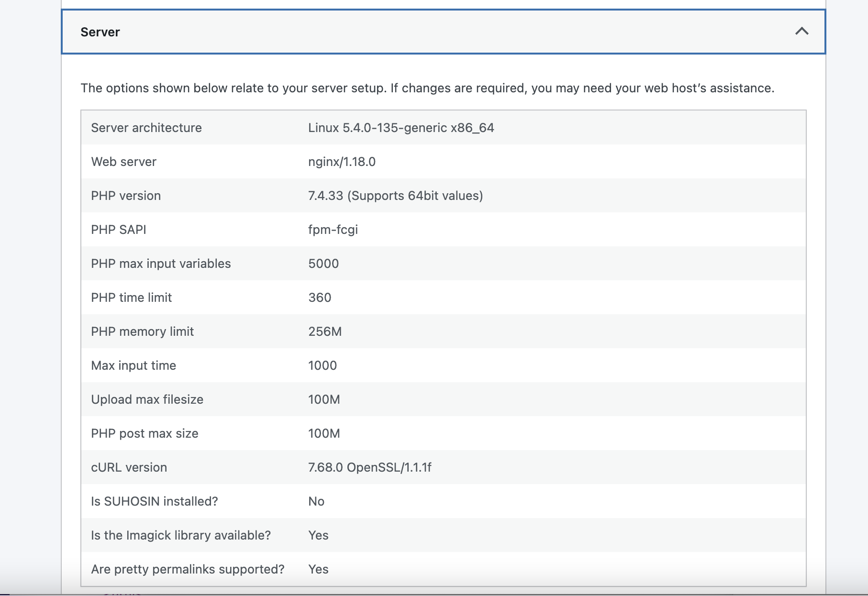Select the cURL version label
The height and width of the screenshot is (596, 868).
coord(129,467)
